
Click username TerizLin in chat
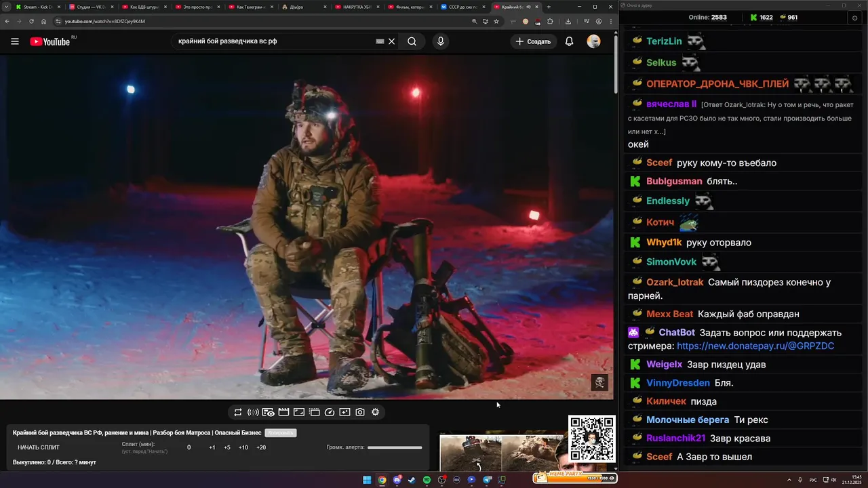[x=664, y=41]
